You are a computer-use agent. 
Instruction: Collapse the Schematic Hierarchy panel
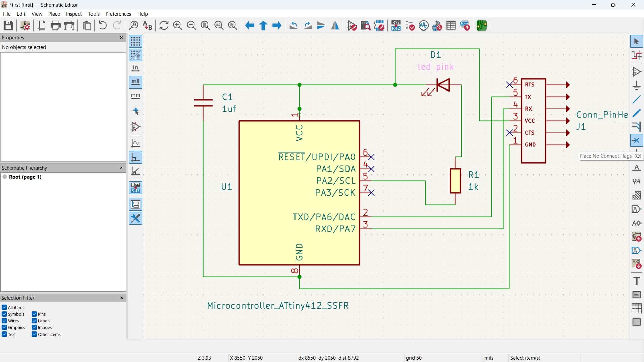pos(121,168)
